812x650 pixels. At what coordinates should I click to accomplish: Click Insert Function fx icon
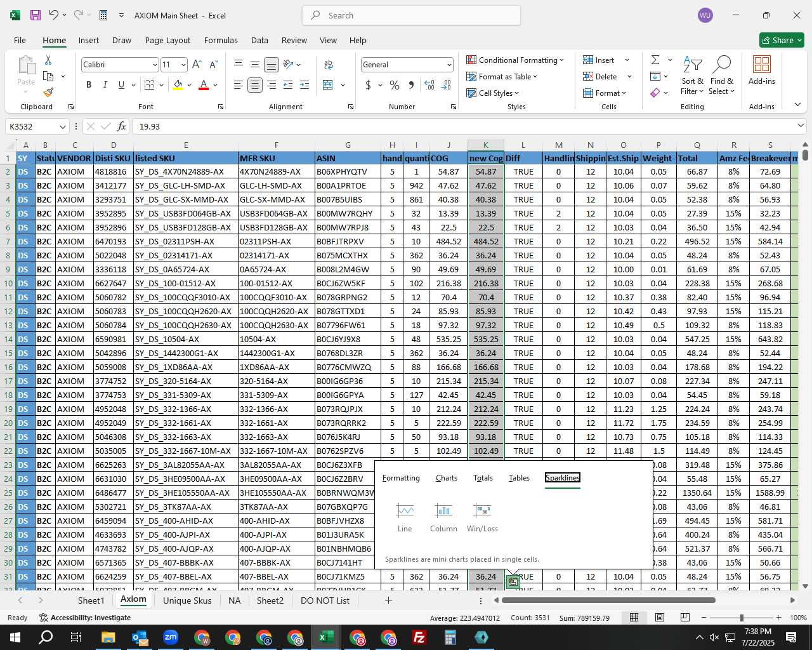coord(121,126)
